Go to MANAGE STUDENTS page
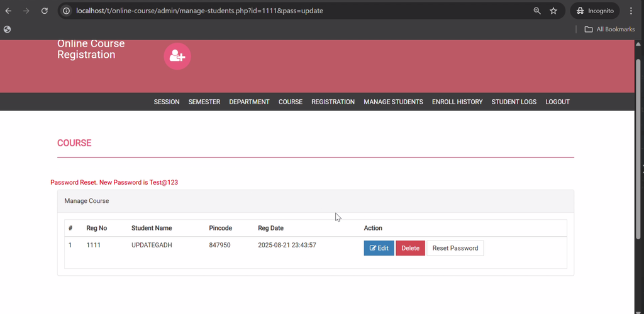644x314 pixels. pos(394,102)
